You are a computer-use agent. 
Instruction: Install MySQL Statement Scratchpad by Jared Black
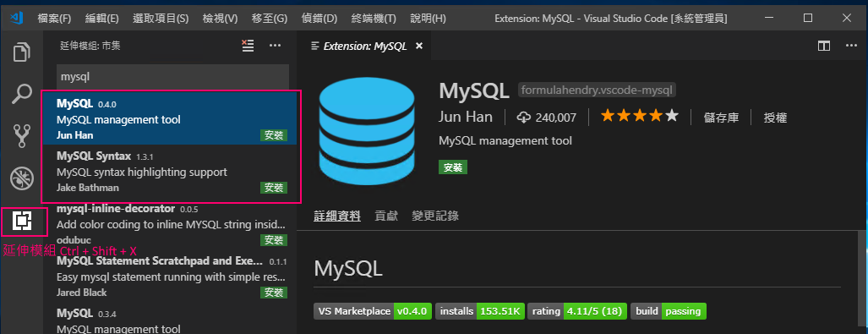point(274,293)
